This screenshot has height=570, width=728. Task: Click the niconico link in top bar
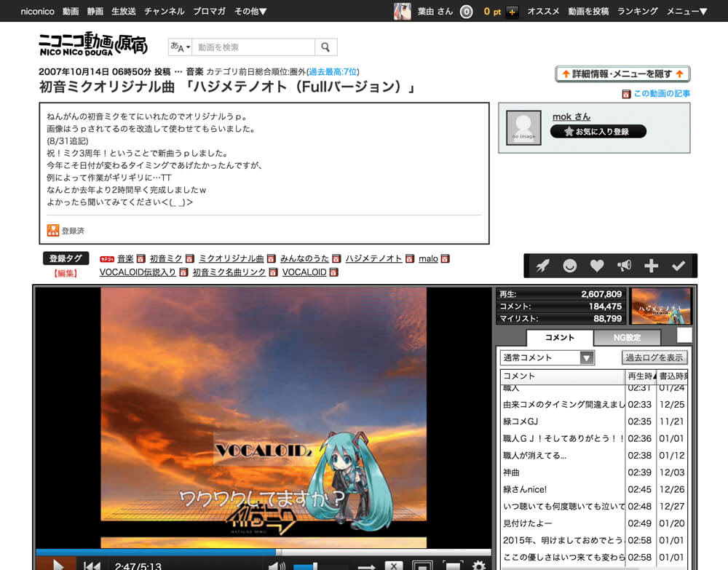coord(38,11)
